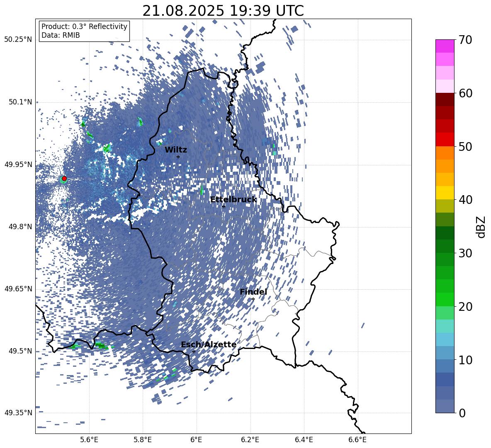Click the 49.95°N latitude label
Screen dimensions: 491x448
coord(19,165)
